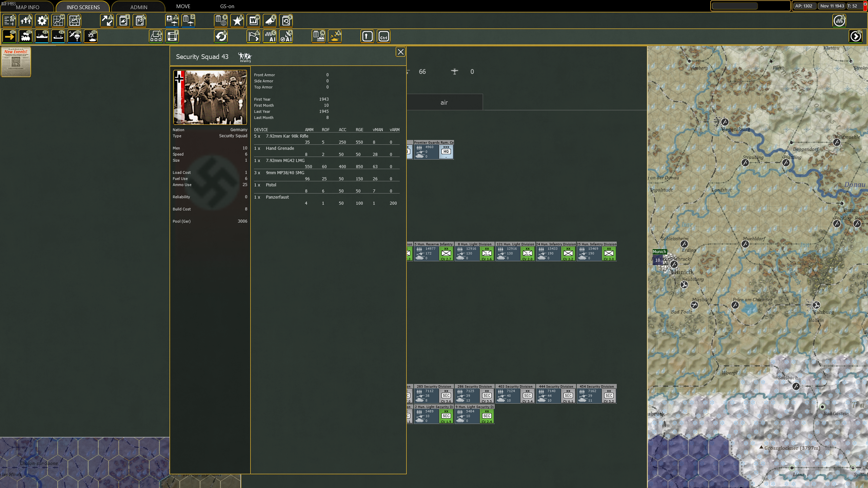Select the 121 Hun. Light Division unit
868x488 pixels.
click(515, 251)
